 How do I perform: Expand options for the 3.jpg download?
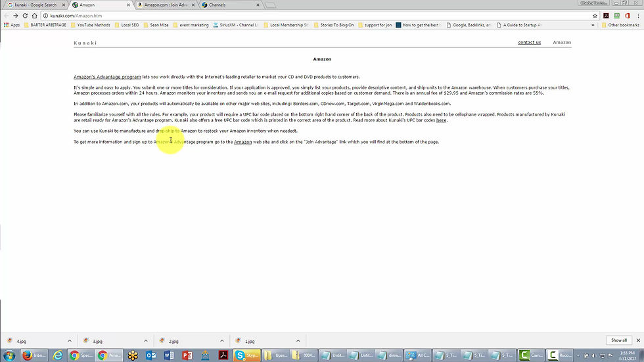145,341
